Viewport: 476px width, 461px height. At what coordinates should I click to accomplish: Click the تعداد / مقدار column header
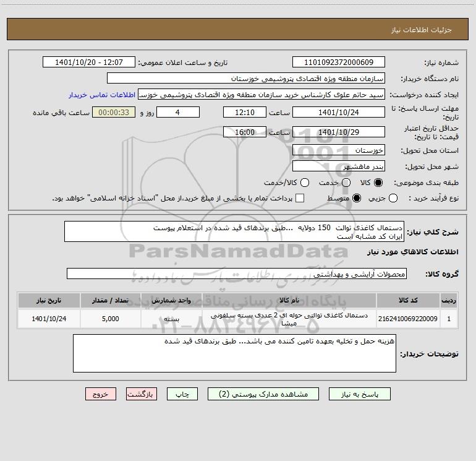point(111,300)
